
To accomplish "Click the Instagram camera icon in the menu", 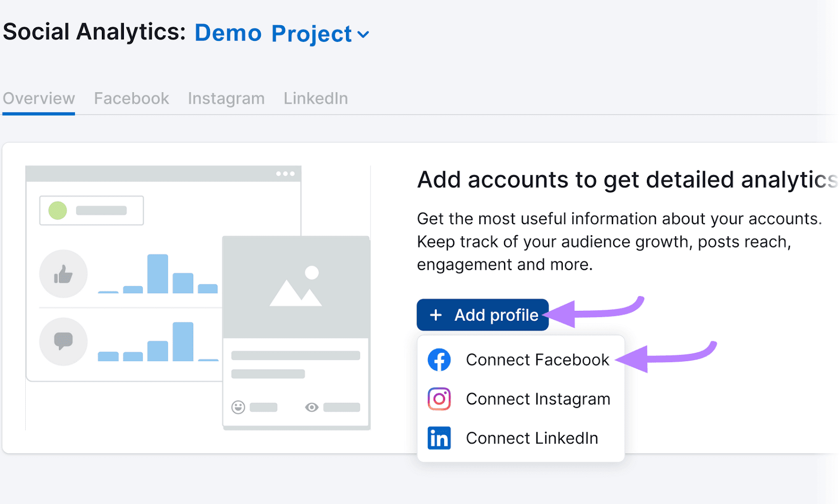I will 439,399.
